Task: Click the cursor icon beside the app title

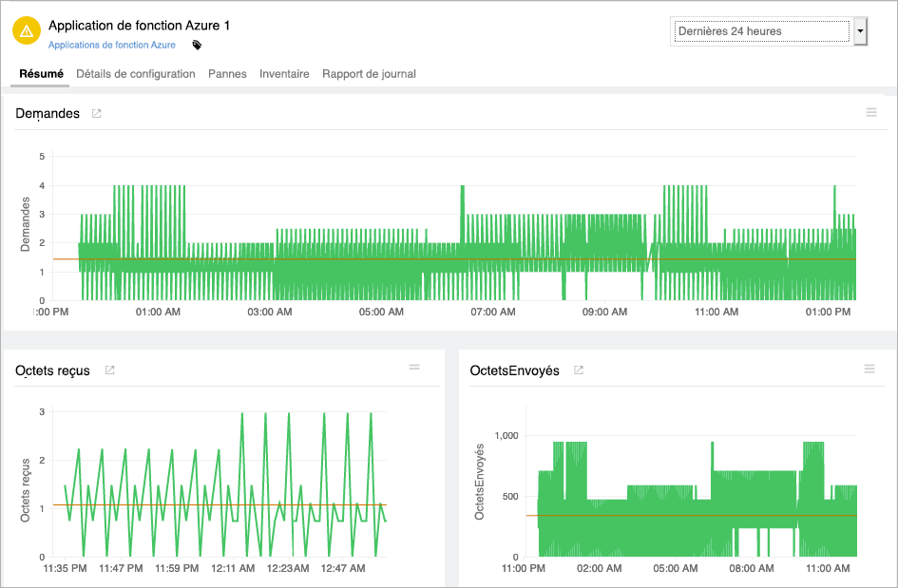Action: [x=196, y=46]
